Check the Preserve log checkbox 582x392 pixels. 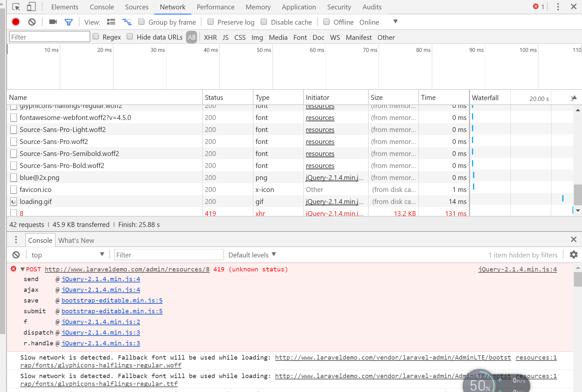211,22
